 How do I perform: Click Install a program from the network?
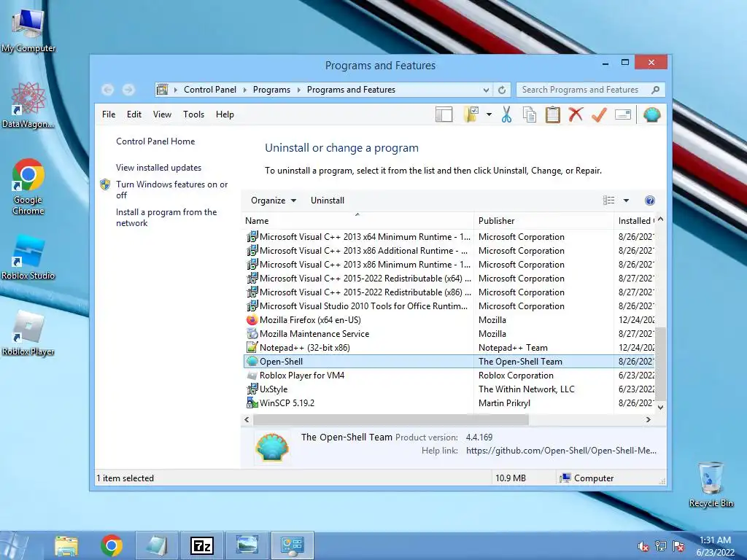pos(166,217)
